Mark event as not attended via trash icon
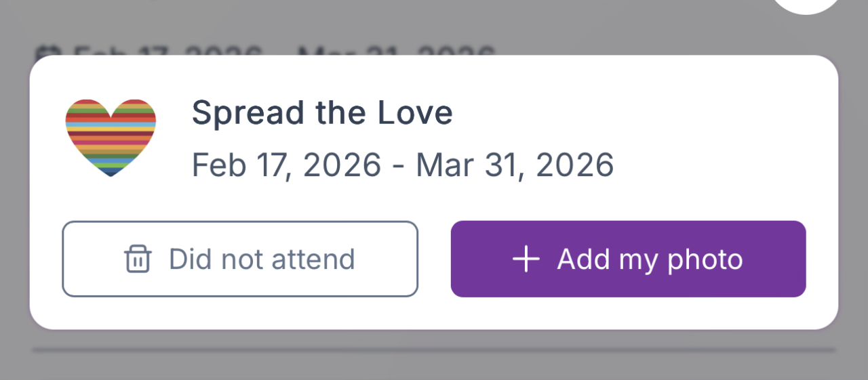Image resolution: width=868 pixels, height=380 pixels. 138,259
